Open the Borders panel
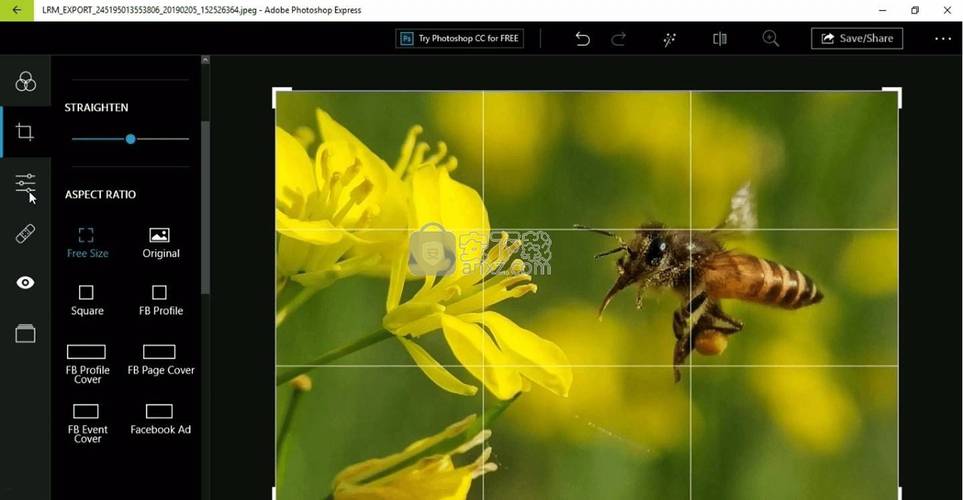This screenshot has width=963, height=500. coord(25,334)
